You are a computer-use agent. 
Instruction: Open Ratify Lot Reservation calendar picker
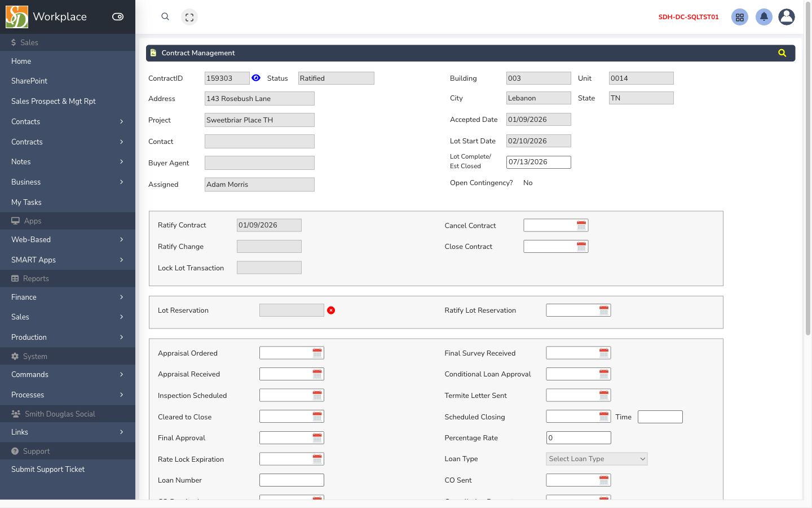604,310
